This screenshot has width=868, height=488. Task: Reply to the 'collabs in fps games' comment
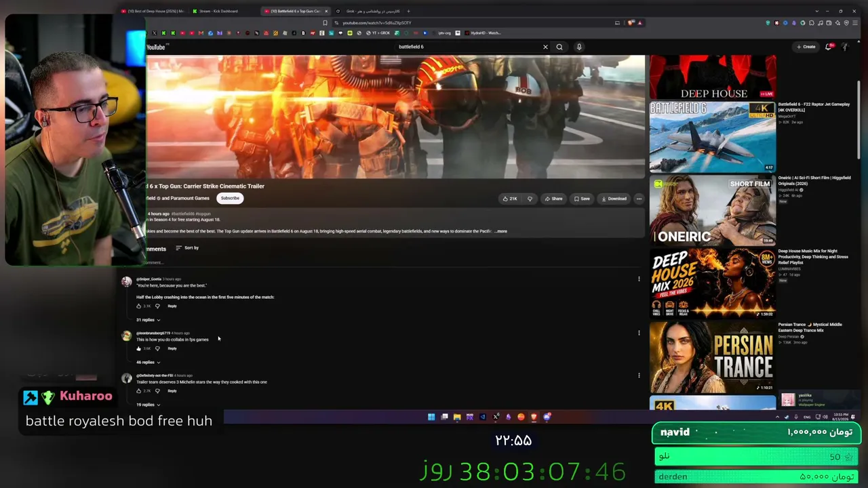172,348
